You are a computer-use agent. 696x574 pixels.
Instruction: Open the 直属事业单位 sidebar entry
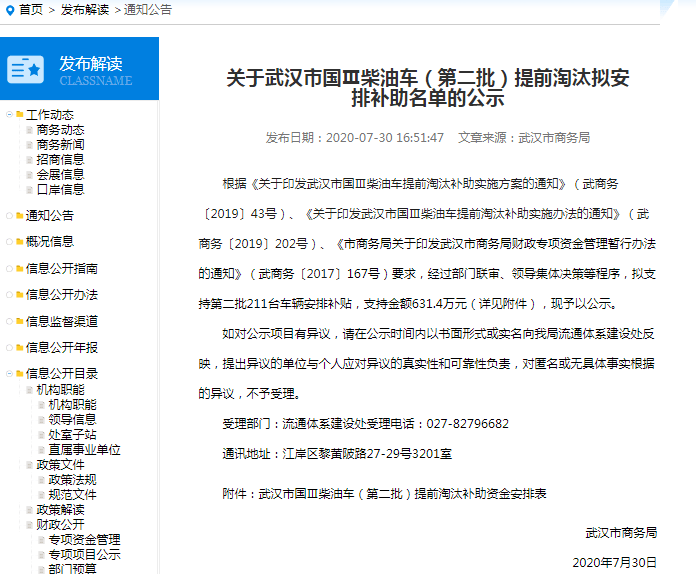click(x=84, y=450)
